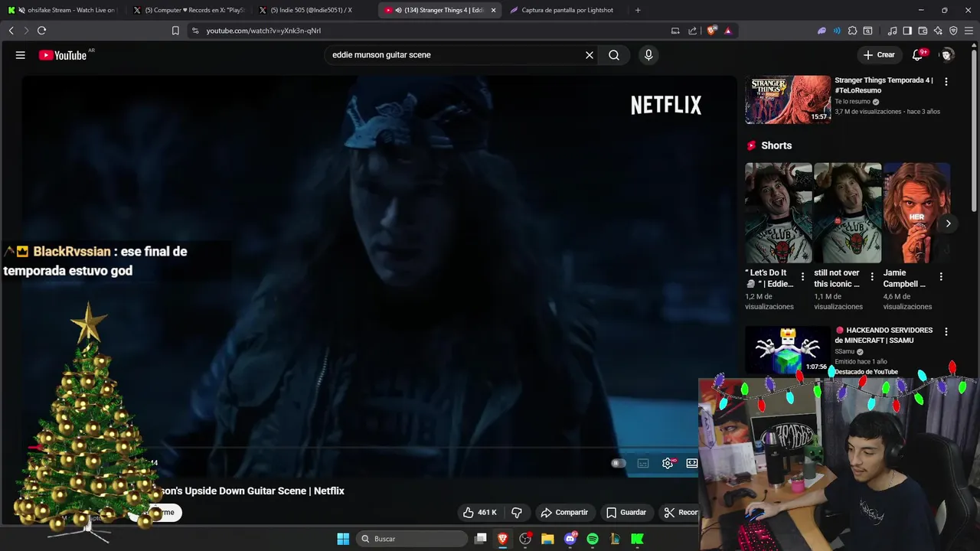
Task: Switch to the Captura de pantalla por Lightshot tab
Action: (565, 10)
